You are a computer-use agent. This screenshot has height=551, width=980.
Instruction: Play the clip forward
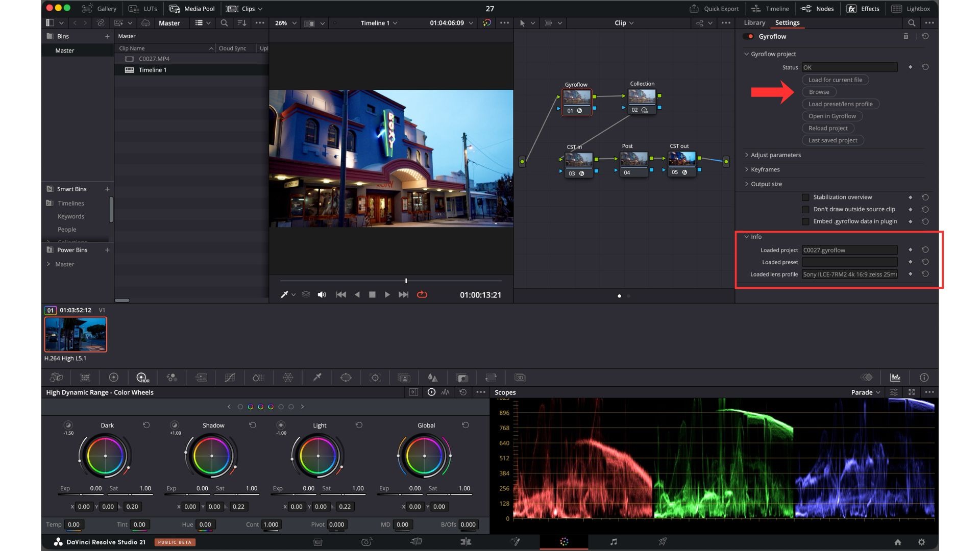387,295
